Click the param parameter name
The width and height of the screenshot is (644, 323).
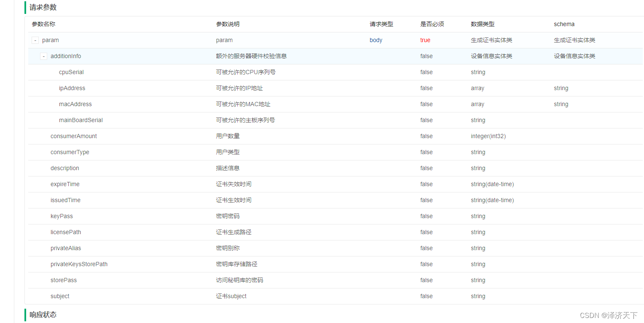[x=51, y=40]
